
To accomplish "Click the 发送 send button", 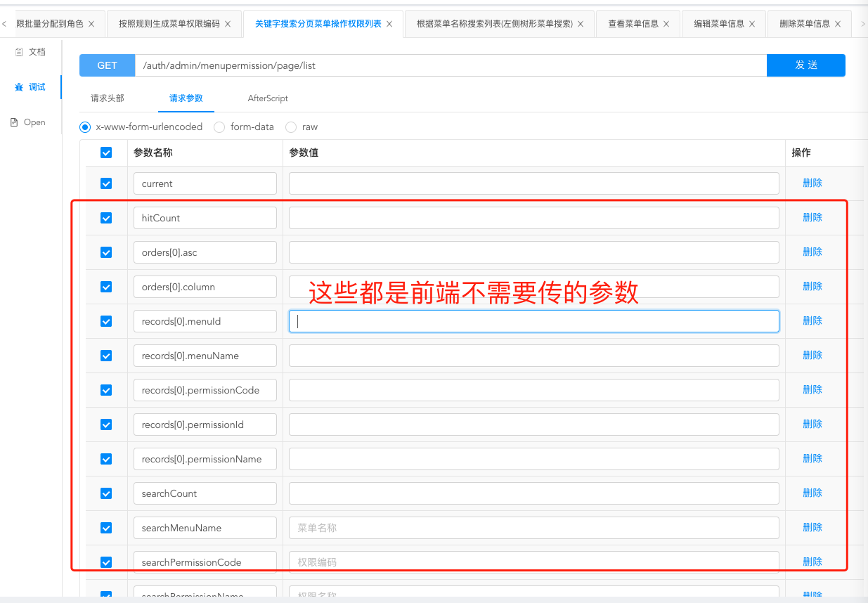I will 805,65.
